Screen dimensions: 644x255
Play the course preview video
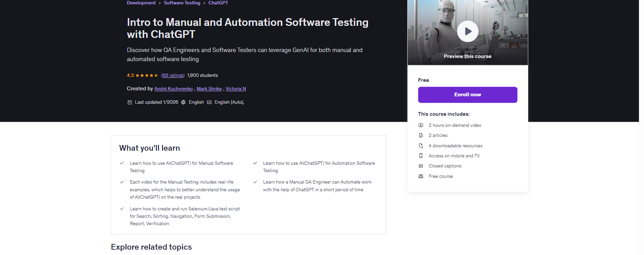468,31
